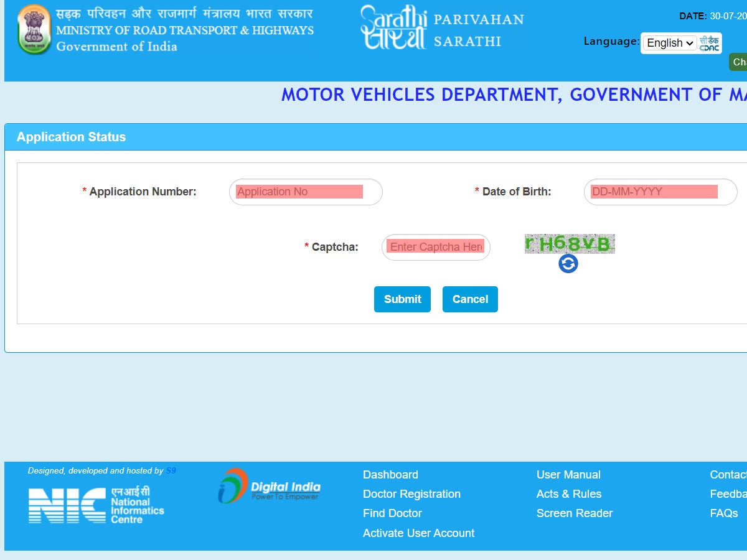
Task: Launch the Screen Reader page
Action: (x=574, y=513)
